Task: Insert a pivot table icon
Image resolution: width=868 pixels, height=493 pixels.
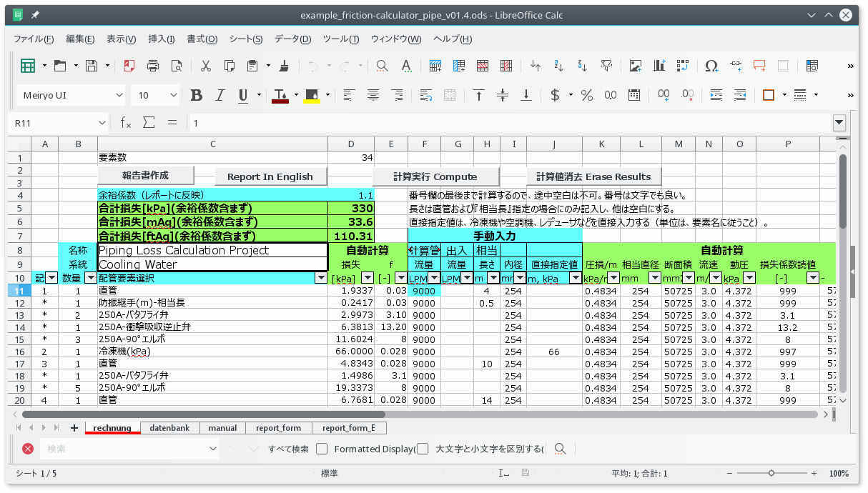Action: pyautogui.click(x=682, y=66)
